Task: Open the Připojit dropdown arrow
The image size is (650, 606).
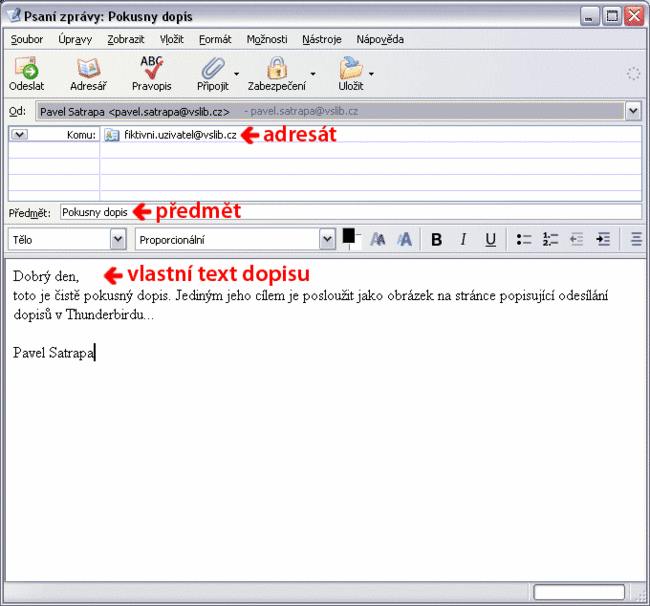Action: click(236, 74)
